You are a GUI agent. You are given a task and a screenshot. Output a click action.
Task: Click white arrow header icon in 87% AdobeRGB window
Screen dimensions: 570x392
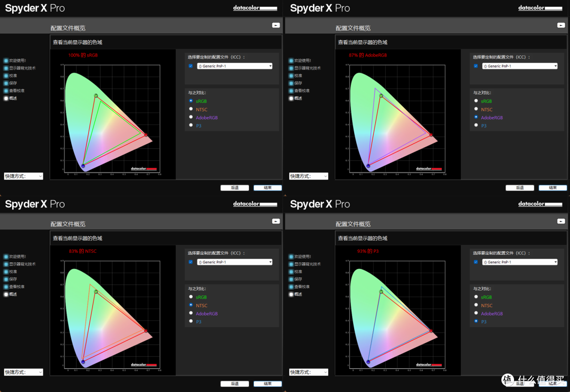[561, 25]
